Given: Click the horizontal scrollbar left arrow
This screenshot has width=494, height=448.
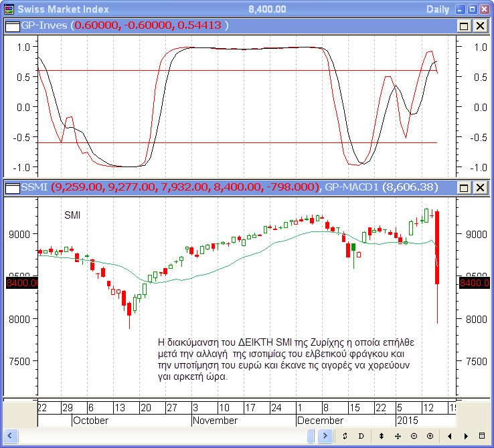Looking at the screenshot, I should [10, 436].
